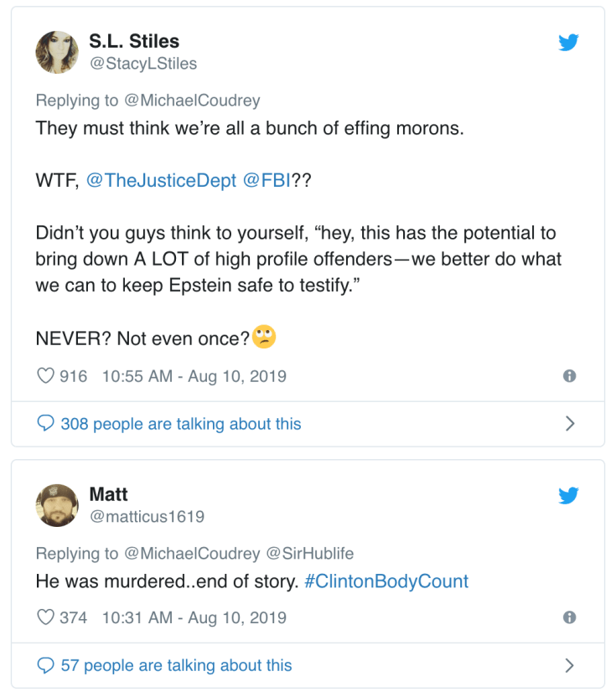Click the Twitter bird logo on S.L. Stiles's tweet

[568, 42]
